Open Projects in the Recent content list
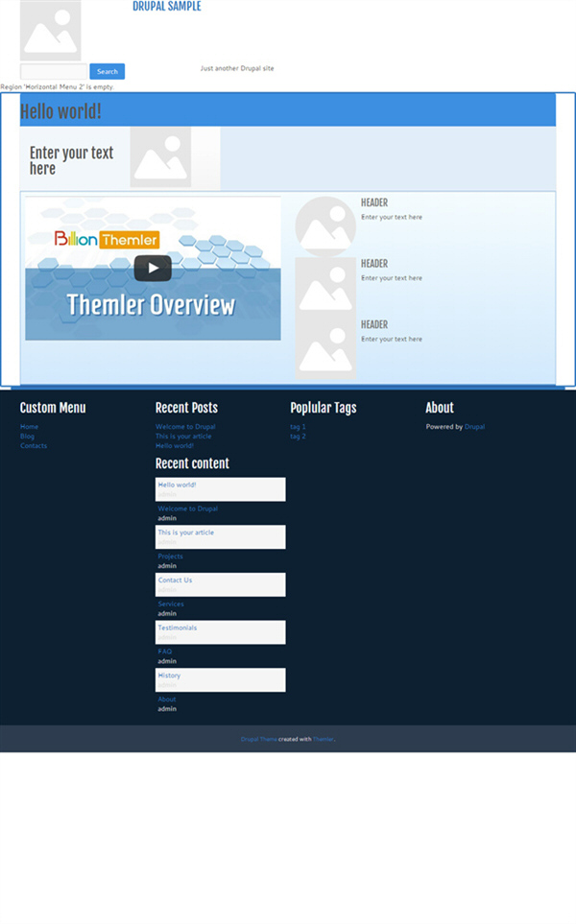This screenshot has width=576, height=924. (x=170, y=557)
